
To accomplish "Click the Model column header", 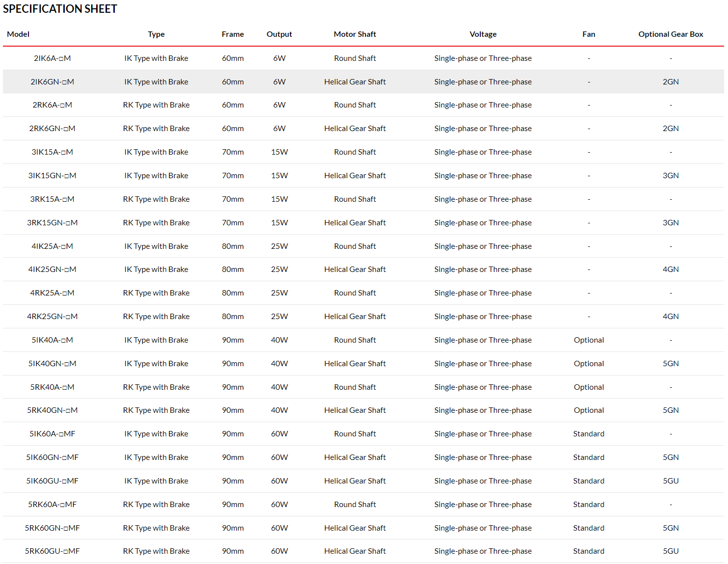I will pos(18,34).
